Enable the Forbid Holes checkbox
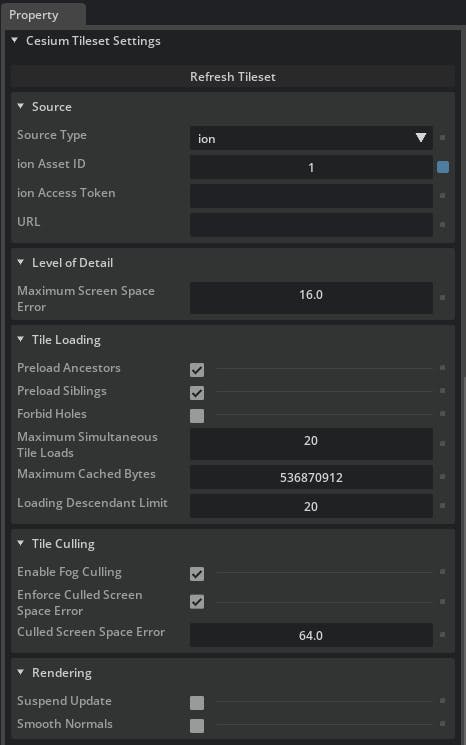Viewport: 466px width, 745px height. [197, 416]
